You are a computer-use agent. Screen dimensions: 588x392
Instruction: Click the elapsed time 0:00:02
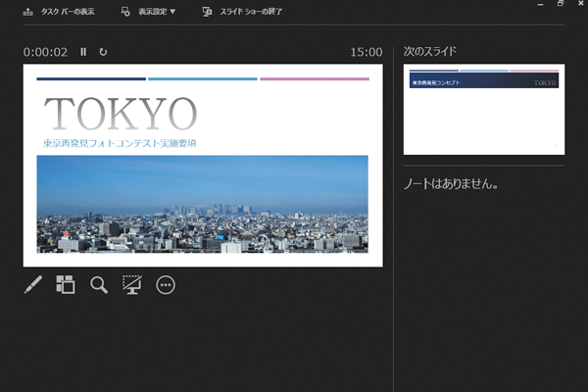pos(45,52)
